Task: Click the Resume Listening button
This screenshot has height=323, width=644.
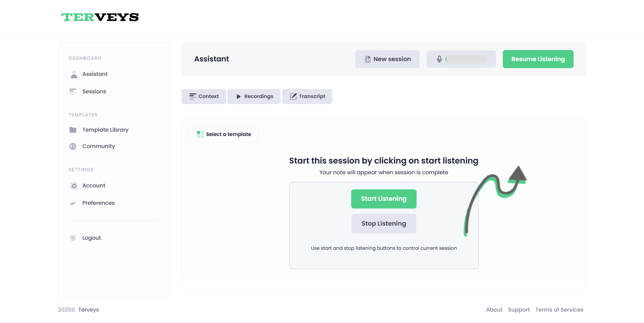Action: (x=538, y=59)
